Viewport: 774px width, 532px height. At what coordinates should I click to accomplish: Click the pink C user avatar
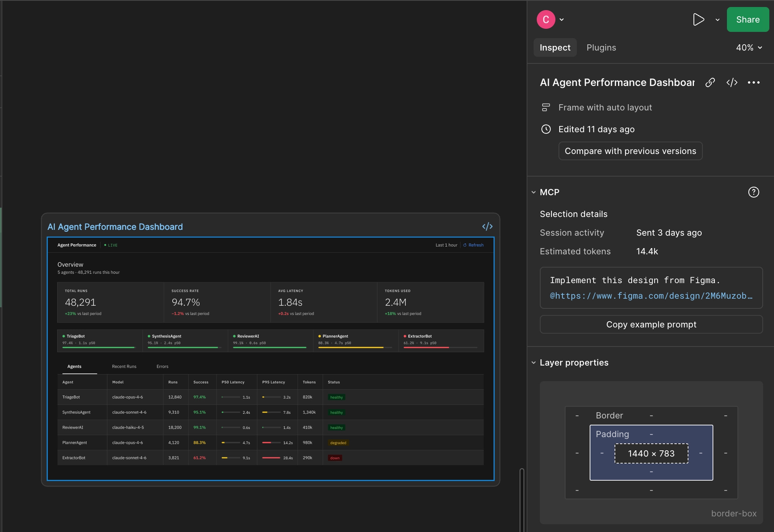click(x=546, y=19)
